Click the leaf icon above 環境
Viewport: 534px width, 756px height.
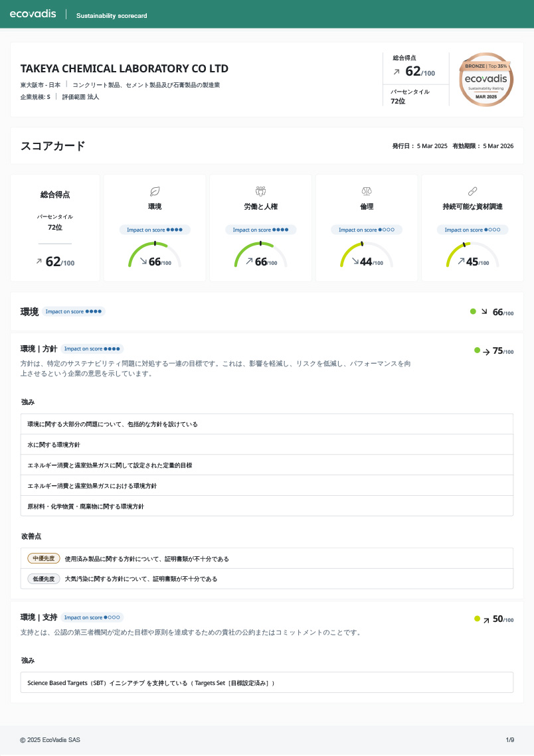(155, 191)
